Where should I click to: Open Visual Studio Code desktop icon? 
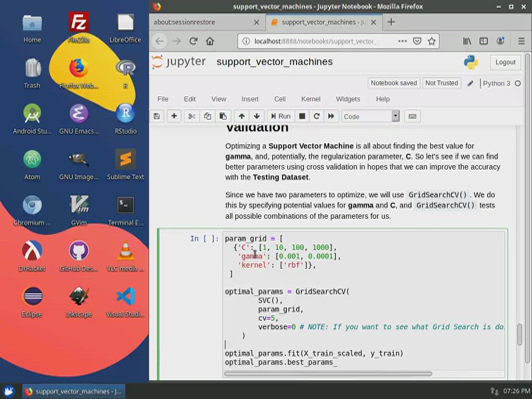(x=126, y=302)
